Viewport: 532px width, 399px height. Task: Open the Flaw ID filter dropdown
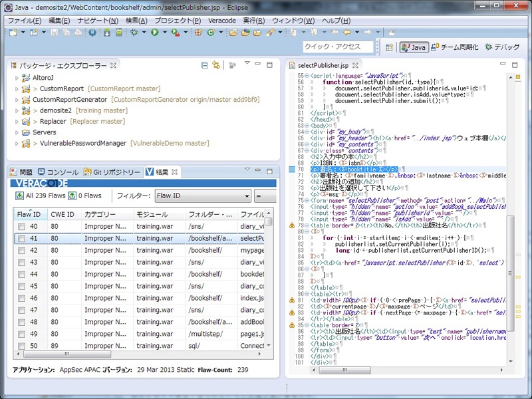(x=203, y=196)
